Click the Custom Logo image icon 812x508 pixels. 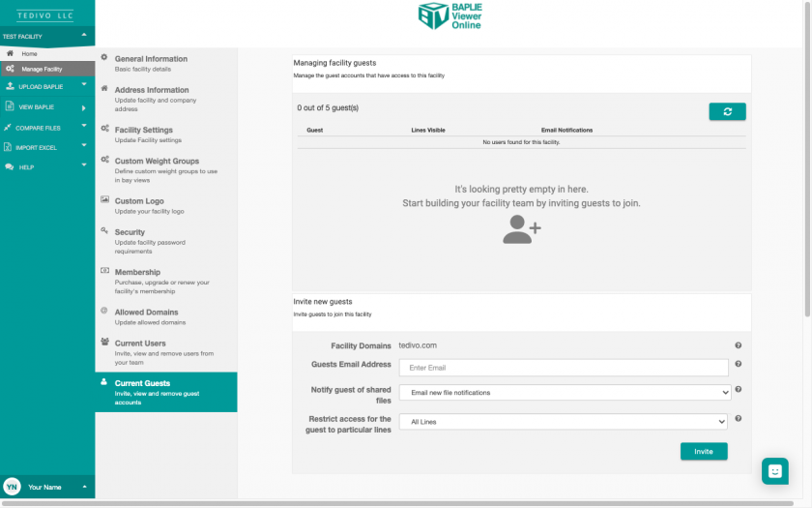pyautogui.click(x=104, y=199)
